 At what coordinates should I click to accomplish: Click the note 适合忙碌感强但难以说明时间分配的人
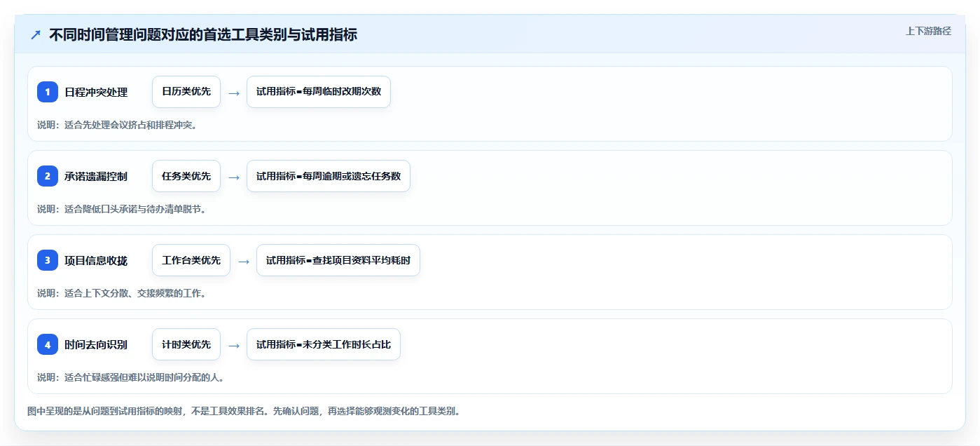coord(131,377)
